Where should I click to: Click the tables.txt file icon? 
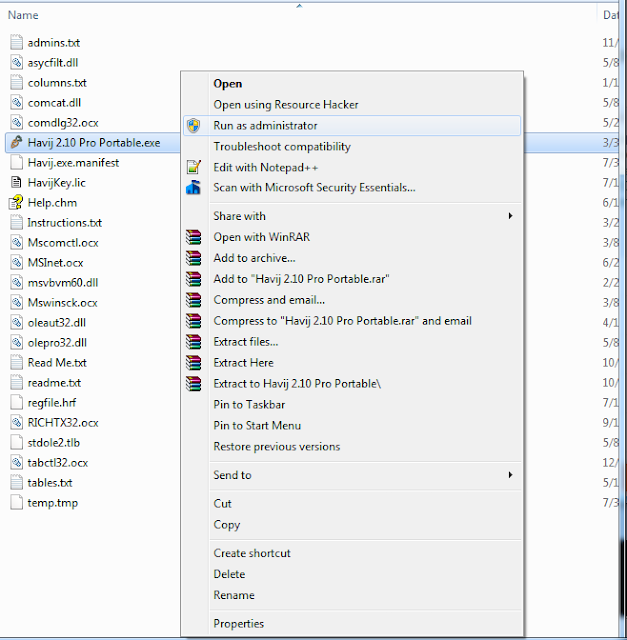click(16, 482)
